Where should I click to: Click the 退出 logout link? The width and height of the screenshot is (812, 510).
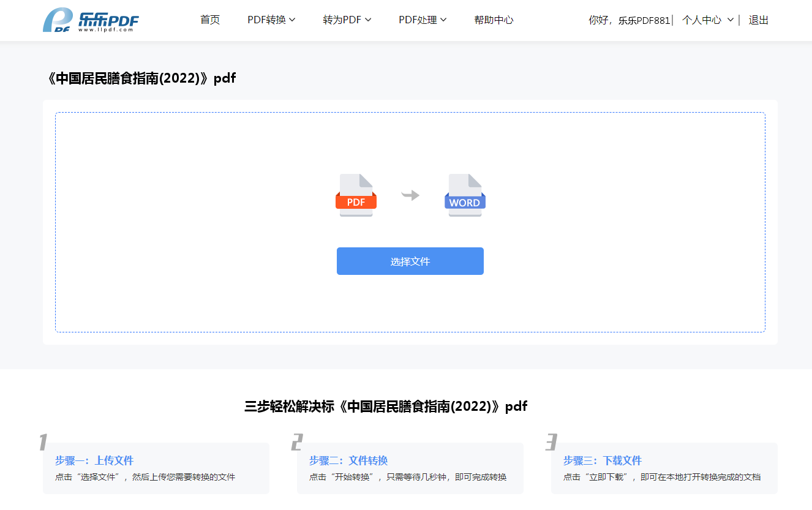[758, 20]
